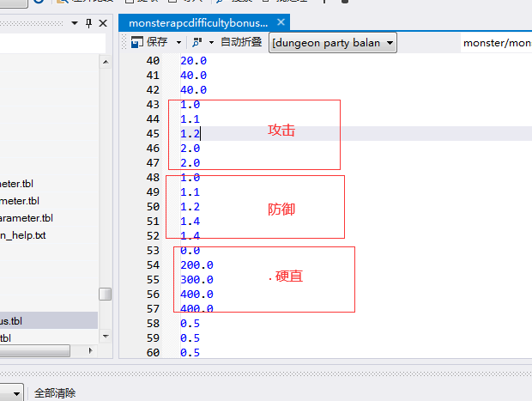Select the n_help.txt file in list
532x401 pixels.
tap(23, 235)
